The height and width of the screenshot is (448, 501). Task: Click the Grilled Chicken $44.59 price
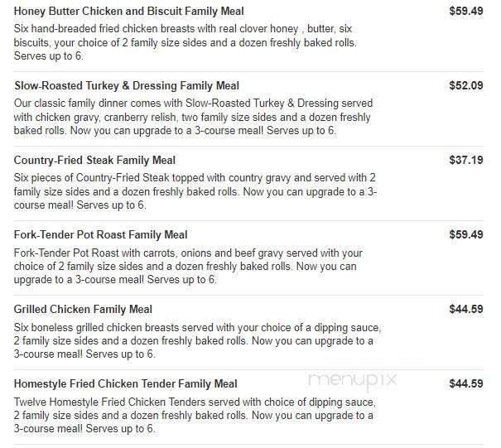[465, 310]
